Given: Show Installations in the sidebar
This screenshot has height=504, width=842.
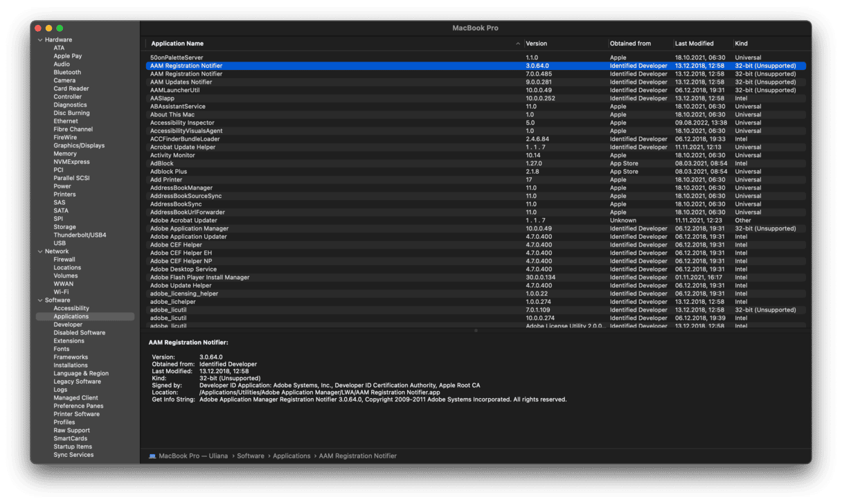Looking at the screenshot, I should (71, 366).
